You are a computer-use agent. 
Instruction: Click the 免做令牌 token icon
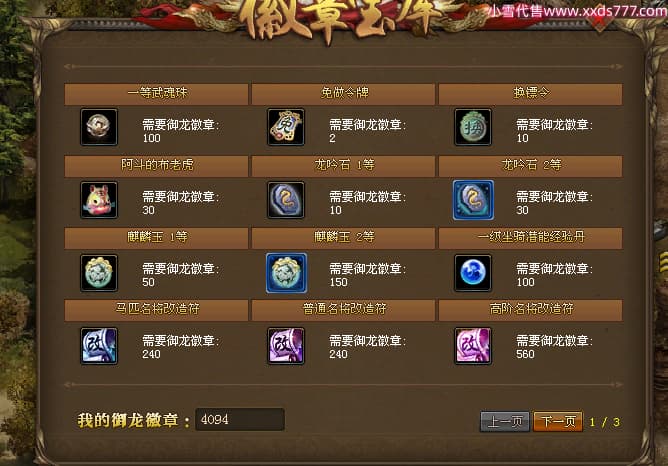tap(286, 127)
